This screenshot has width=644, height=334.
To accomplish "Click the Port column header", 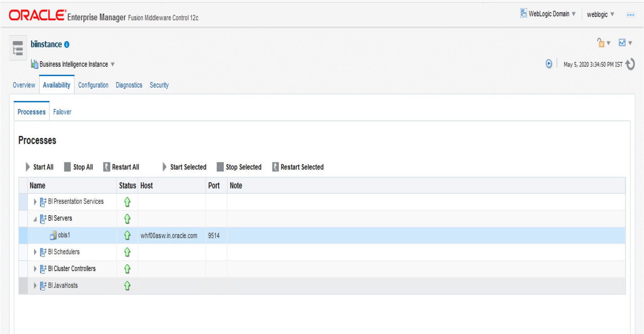I will click(216, 185).
